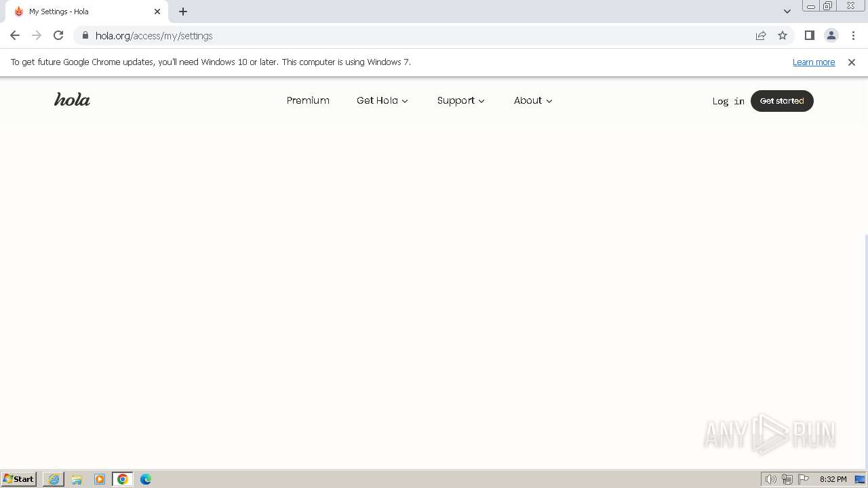Click Show desktop button
868x488 pixels.
[x=860, y=479]
